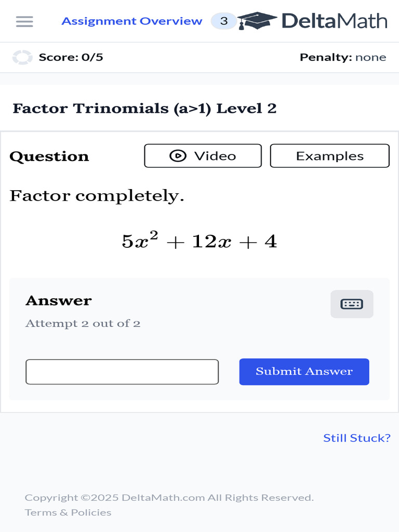Open the math keyboard icon

click(x=352, y=304)
